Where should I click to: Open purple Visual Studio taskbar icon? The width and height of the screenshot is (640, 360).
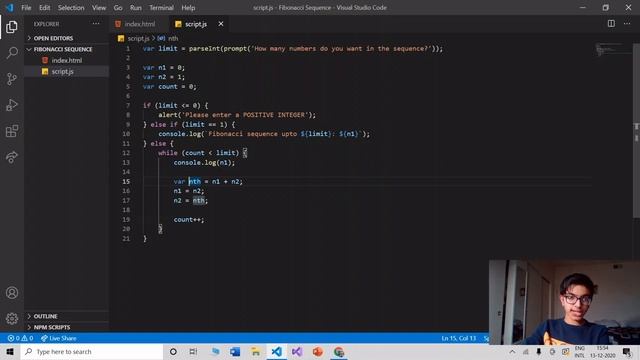point(297,352)
